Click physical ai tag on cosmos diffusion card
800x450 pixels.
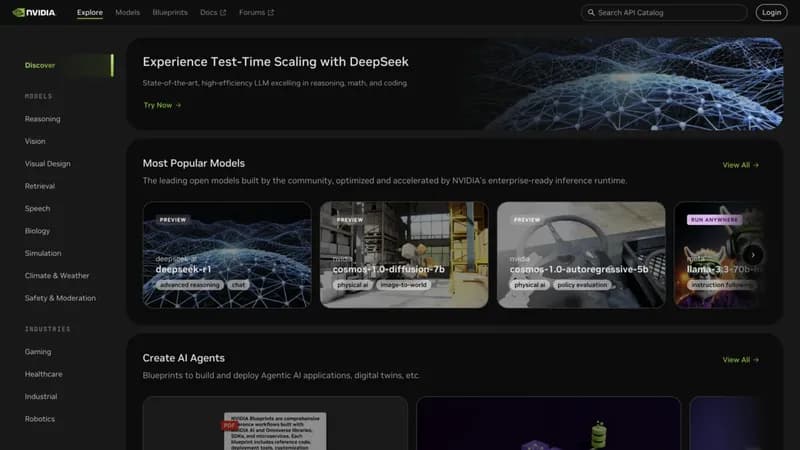353,285
